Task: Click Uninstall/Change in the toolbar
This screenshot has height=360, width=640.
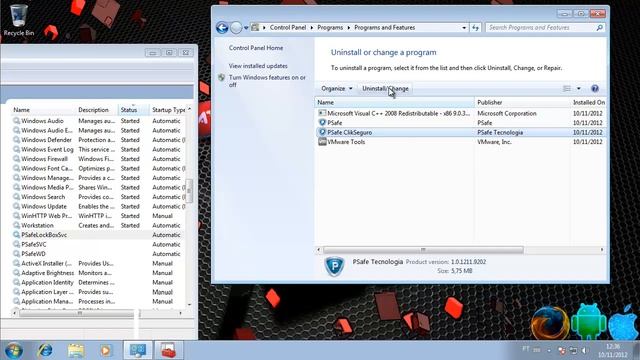Action: pyautogui.click(x=385, y=89)
